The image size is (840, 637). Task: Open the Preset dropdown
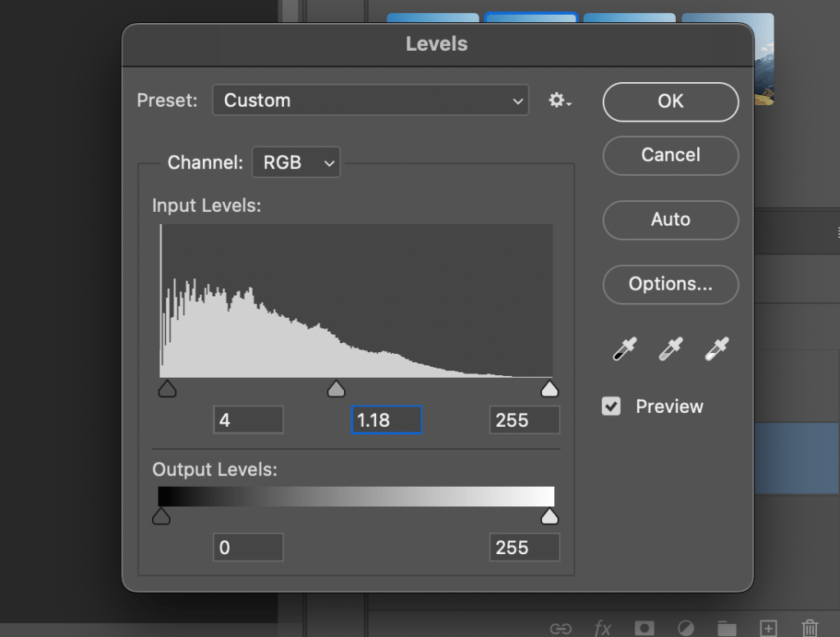(x=370, y=101)
